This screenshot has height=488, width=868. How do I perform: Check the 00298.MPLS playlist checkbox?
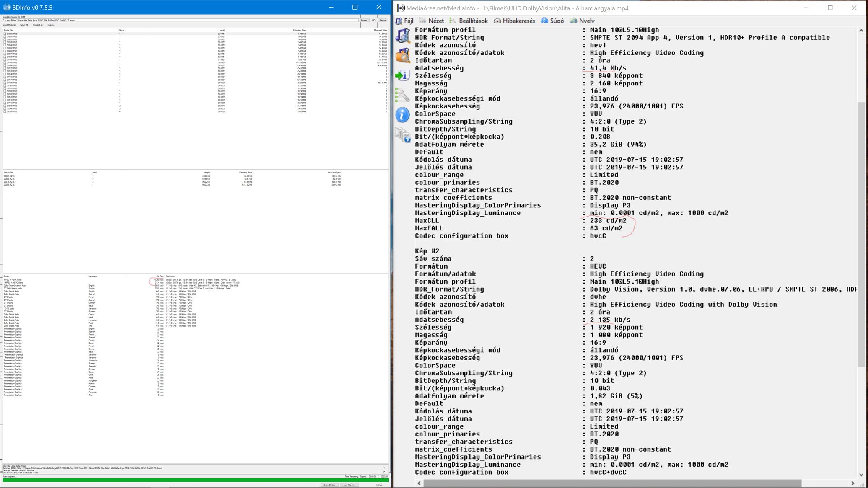[5, 106]
